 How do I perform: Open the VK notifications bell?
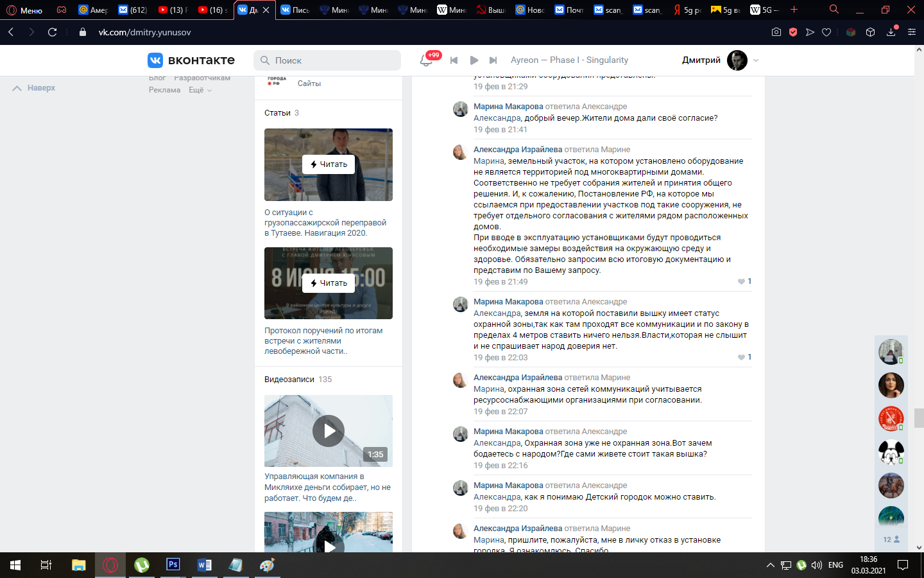[x=426, y=60]
